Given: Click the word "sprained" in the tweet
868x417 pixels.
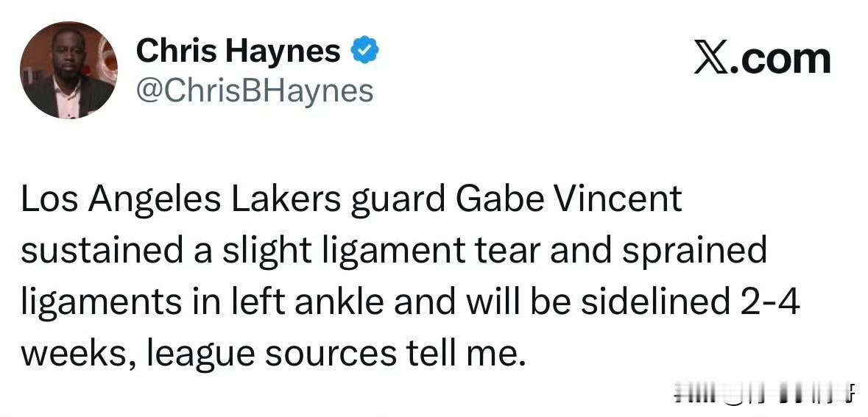Looking at the screenshot, I should pyautogui.click(x=695, y=253).
